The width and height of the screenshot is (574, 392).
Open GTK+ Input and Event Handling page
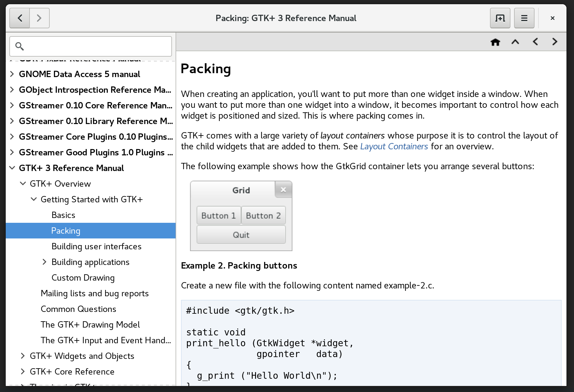(x=106, y=340)
